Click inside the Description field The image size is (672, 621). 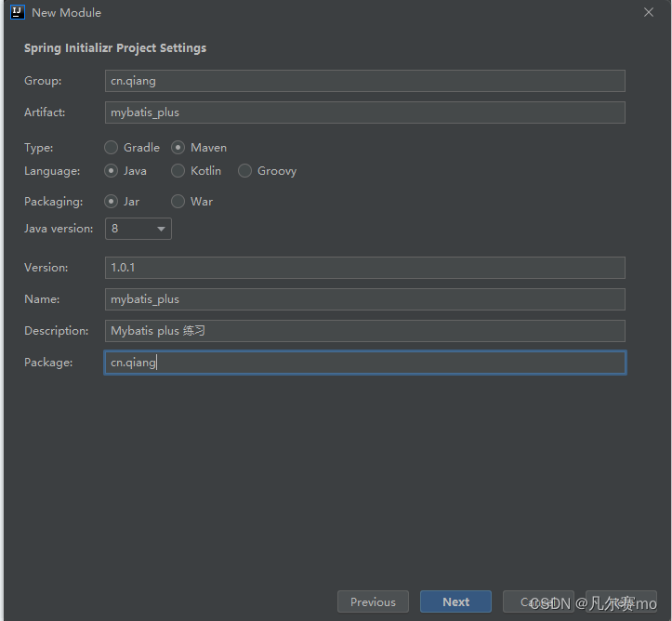click(x=364, y=331)
